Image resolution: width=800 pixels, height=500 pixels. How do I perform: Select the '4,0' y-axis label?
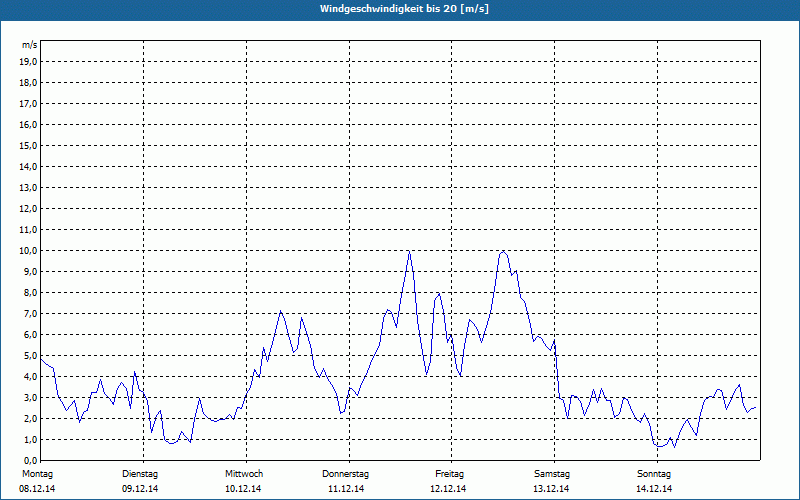[30, 377]
